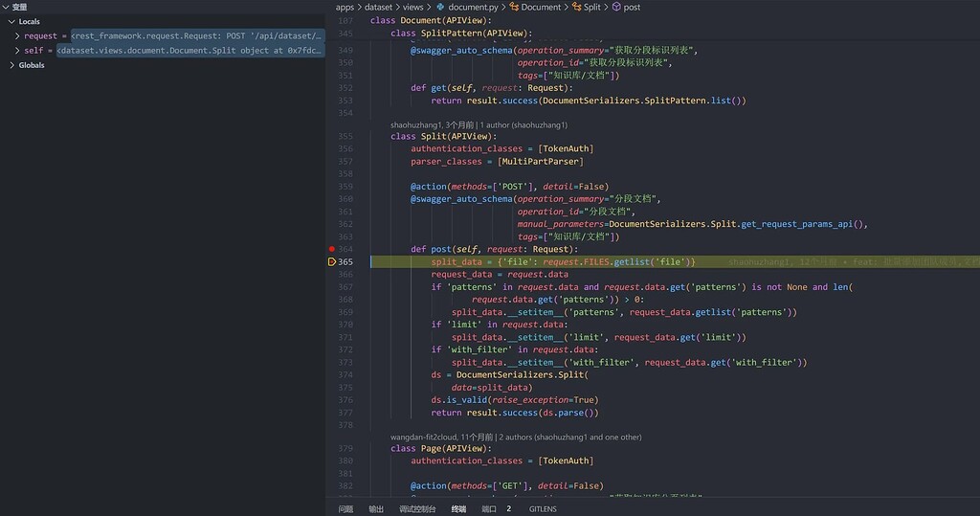Click the Document class icon in breadcrumb
Image resolution: width=980 pixels, height=516 pixels.
point(513,7)
